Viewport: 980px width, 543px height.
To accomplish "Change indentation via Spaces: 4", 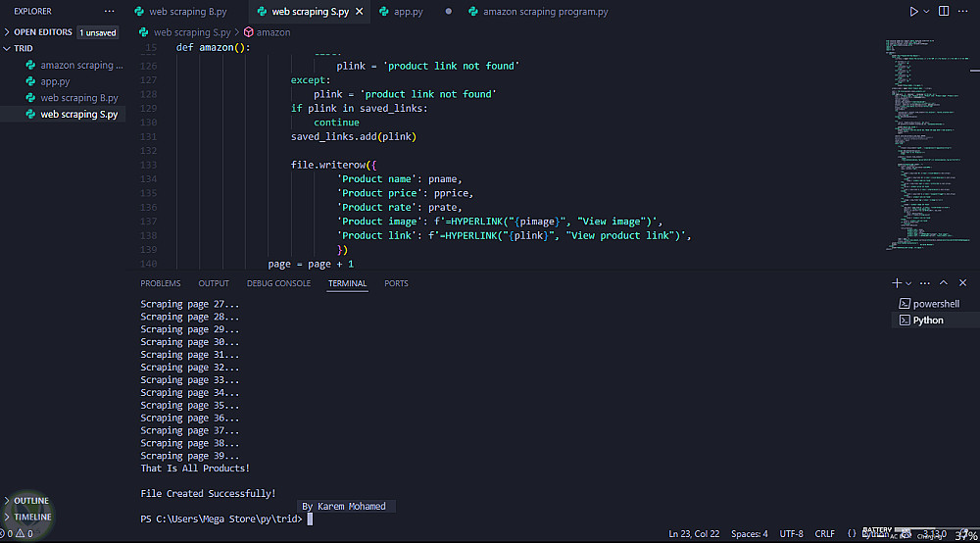I will [750, 533].
